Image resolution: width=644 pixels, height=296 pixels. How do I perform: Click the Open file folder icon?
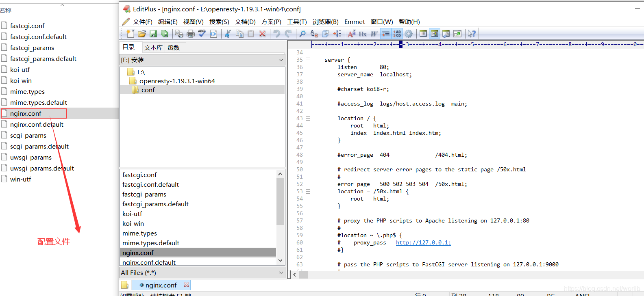tap(141, 34)
